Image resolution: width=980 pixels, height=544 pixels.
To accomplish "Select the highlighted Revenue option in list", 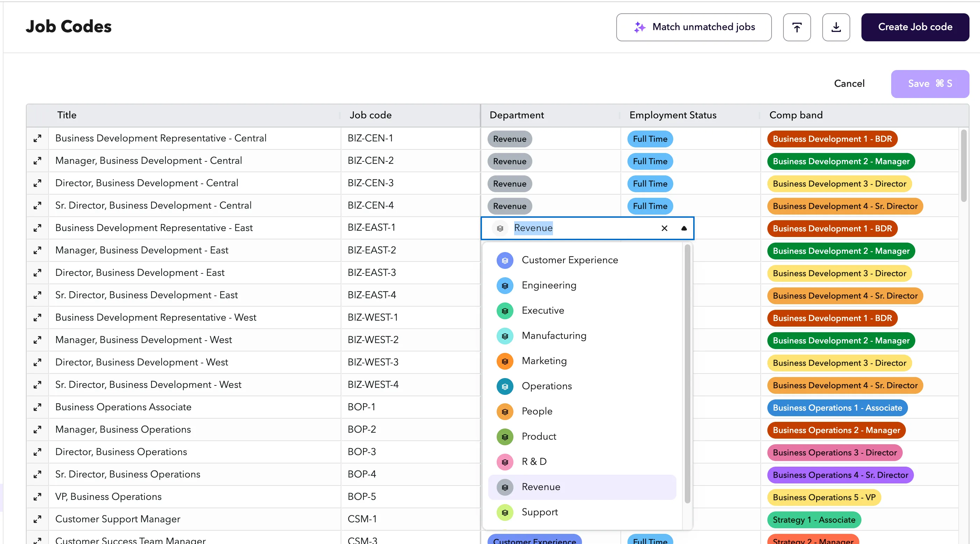I will (582, 487).
